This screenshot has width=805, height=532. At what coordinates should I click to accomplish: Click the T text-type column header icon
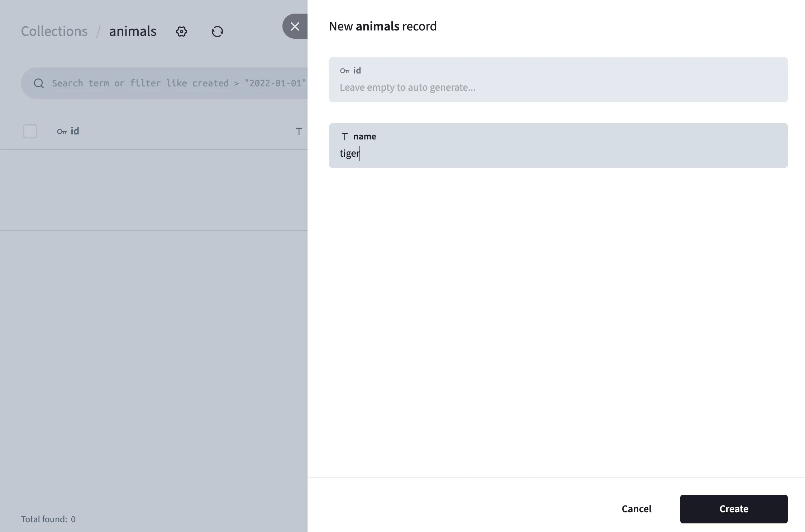(299, 132)
